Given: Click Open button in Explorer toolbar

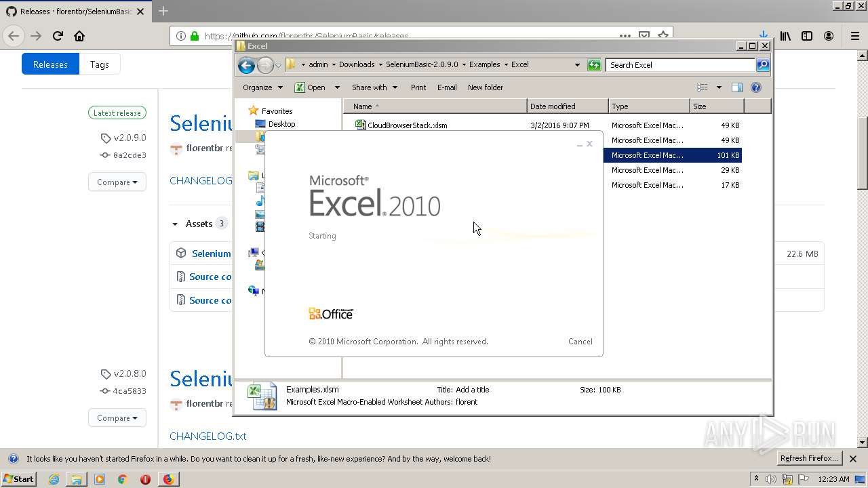Looking at the screenshot, I should coord(310,87).
